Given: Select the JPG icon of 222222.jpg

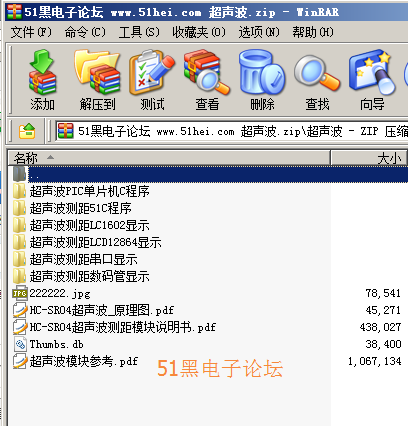Looking at the screenshot, I should (x=20, y=293).
